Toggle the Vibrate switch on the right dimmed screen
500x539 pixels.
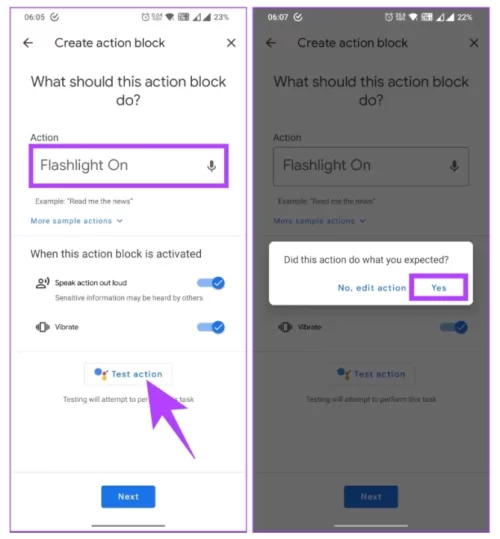[454, 327]
